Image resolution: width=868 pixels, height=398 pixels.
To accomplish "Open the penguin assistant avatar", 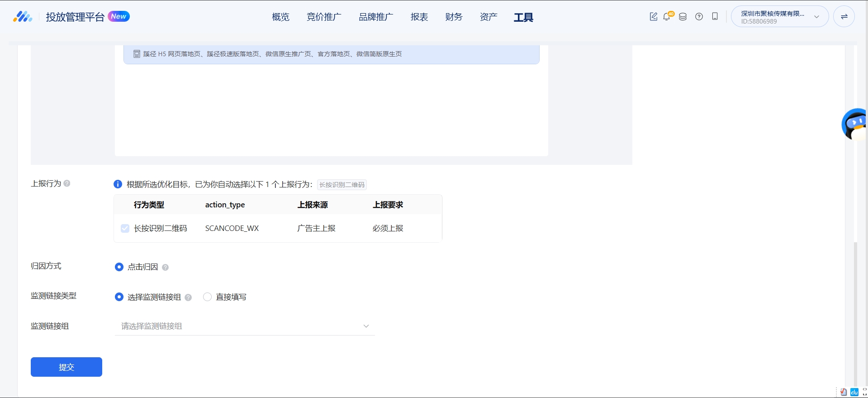I will click(x=854, y=124).
